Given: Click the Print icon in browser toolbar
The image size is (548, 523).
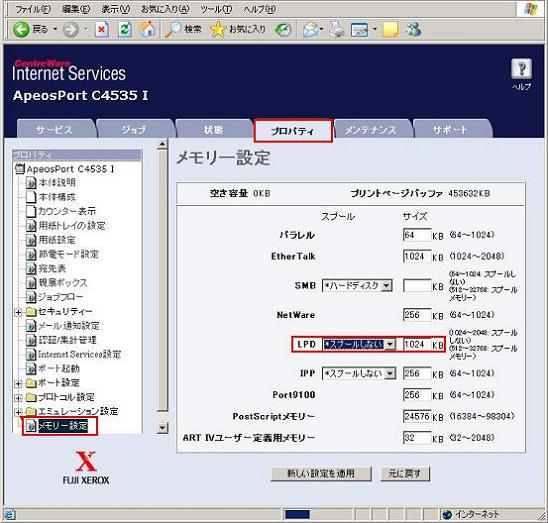Looking at the screenshot, I should pos(337,30).
